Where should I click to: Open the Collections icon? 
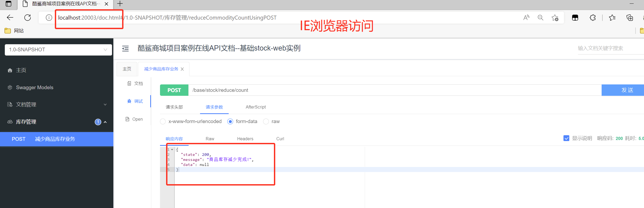pos(630,18)
